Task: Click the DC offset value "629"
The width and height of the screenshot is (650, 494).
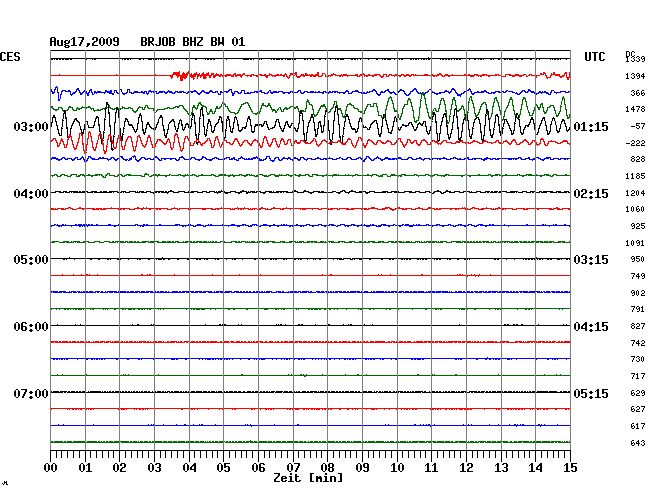Action: pos(638,393)
